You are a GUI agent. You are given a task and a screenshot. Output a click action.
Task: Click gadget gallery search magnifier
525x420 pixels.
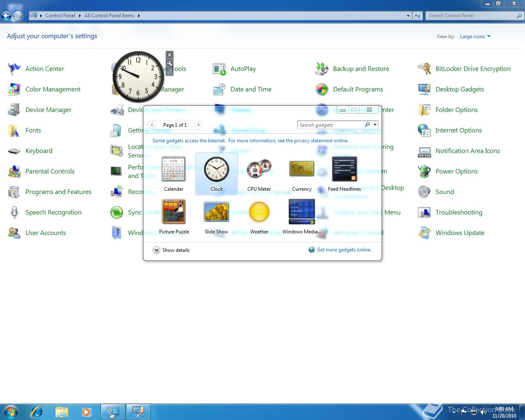pos(367,125)
